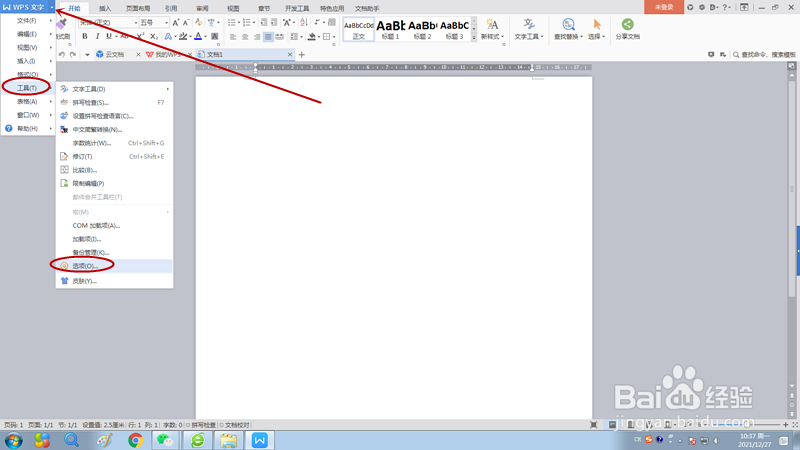Image resolution: width=800 pixels, height=450 pixels.
Task: Click the redo arrow icon
Action: click(73, 55)
